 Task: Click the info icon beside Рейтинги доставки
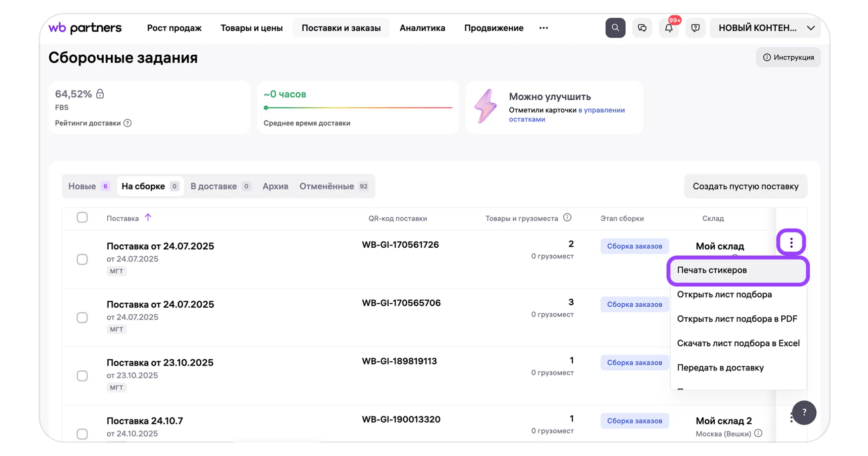(x=127, y=123)
